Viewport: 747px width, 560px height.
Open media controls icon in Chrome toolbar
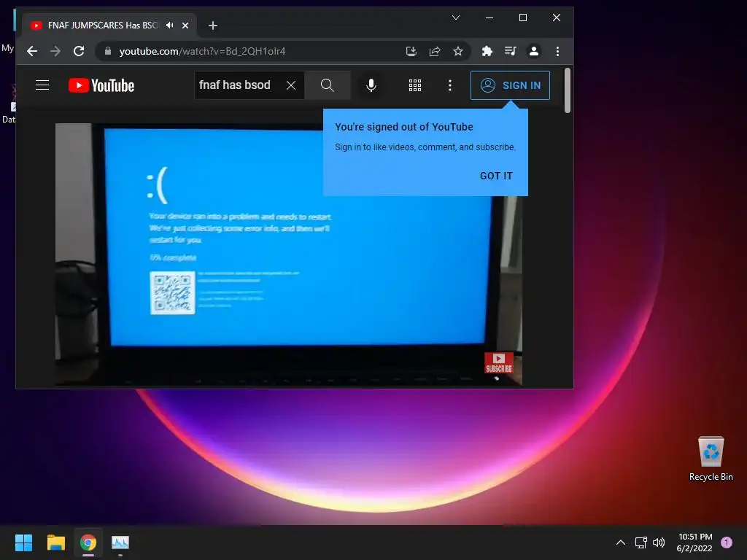pyautogui.click(x=510, y=51)
